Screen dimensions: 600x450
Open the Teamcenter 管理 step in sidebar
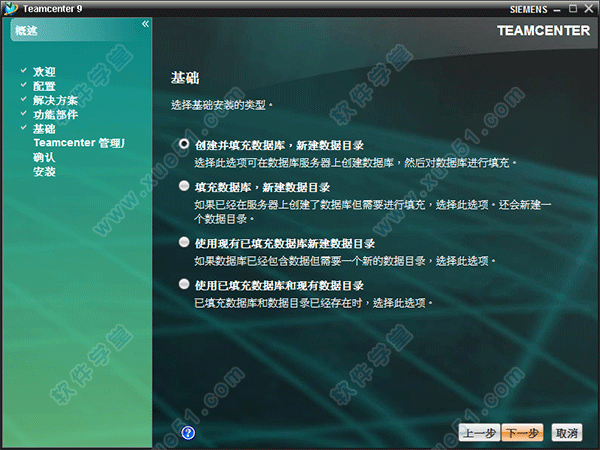coord(79,143)
